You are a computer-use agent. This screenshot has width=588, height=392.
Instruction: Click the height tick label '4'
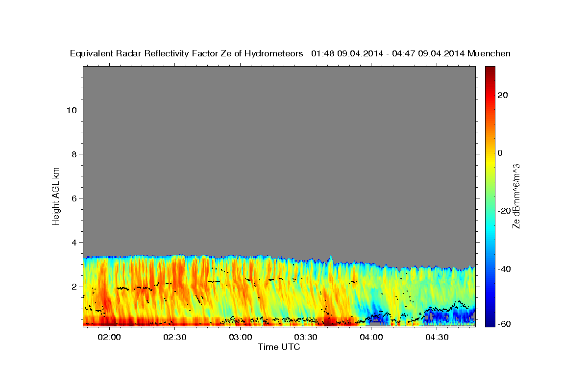click(74, 242)
